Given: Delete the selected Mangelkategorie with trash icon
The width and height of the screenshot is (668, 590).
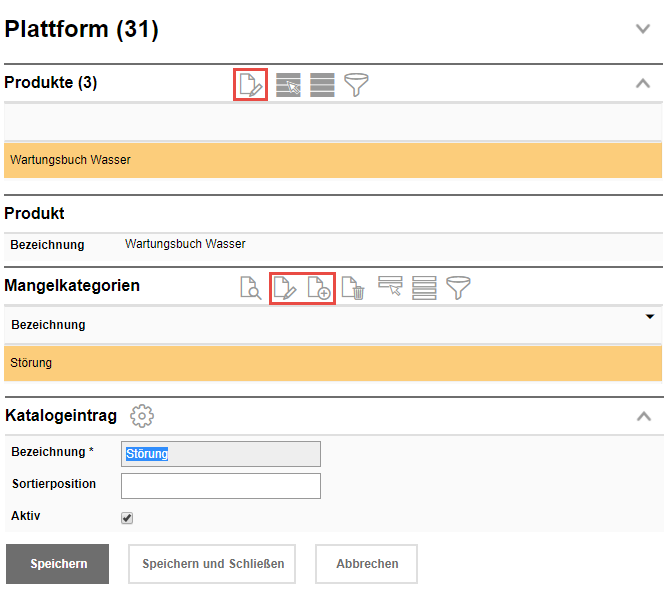Looking at the screenshot, I should point(353,288).
